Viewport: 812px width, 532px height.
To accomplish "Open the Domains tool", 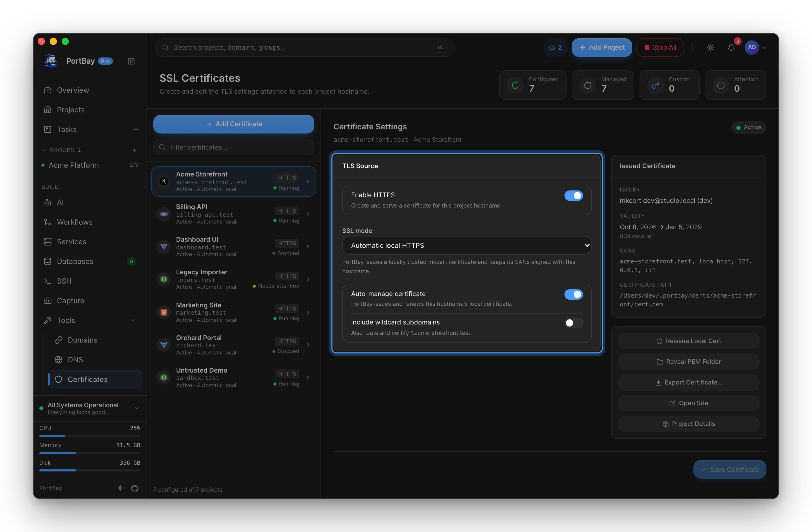I will pyautogui.click(x=95, y=340).
